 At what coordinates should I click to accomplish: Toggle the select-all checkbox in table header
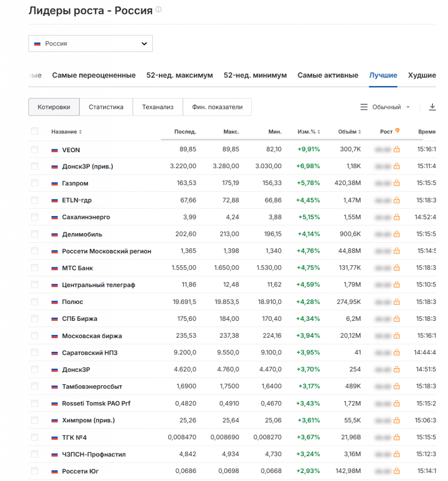click(34, 131)
